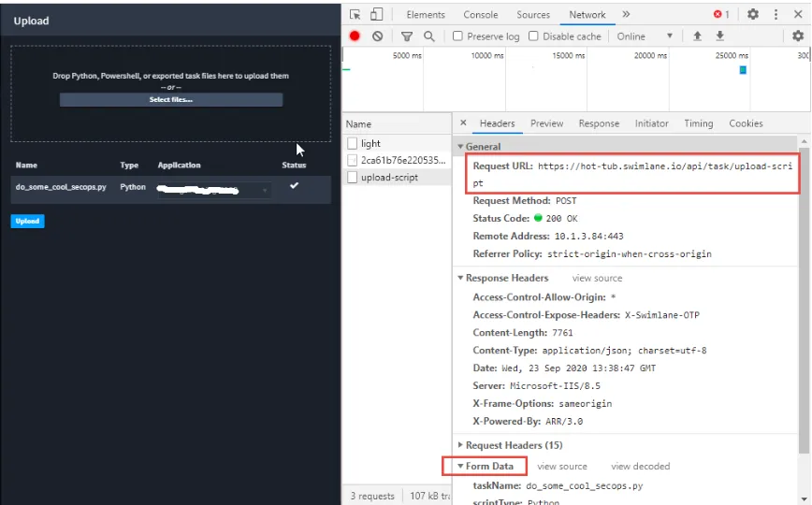
Task: Click the 3 requests status bar entry
Action: pos(372,496)
